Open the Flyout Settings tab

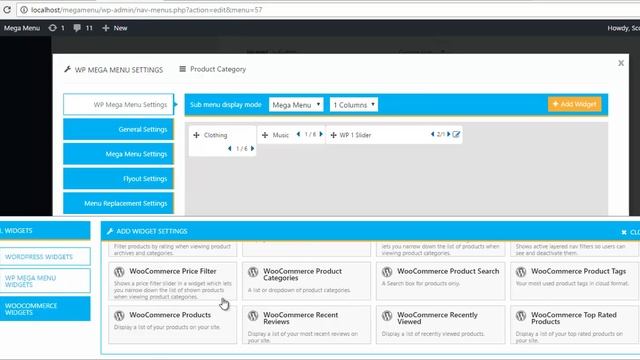tap(118, 178)
